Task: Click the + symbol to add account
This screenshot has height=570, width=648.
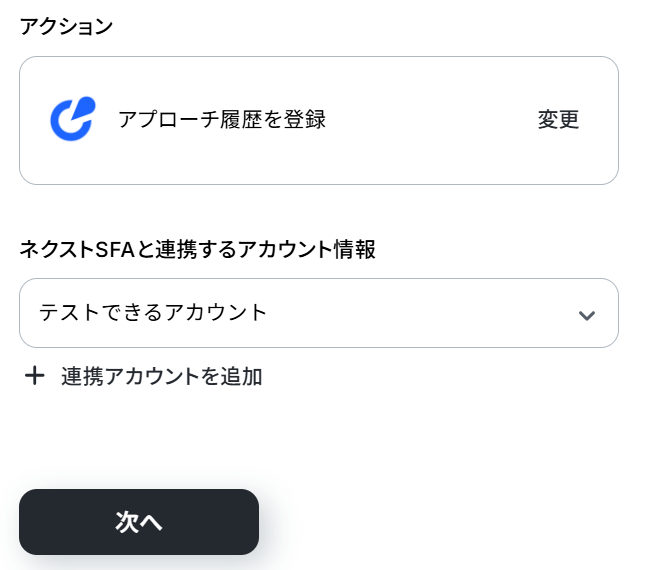Action: pos(35,376)
